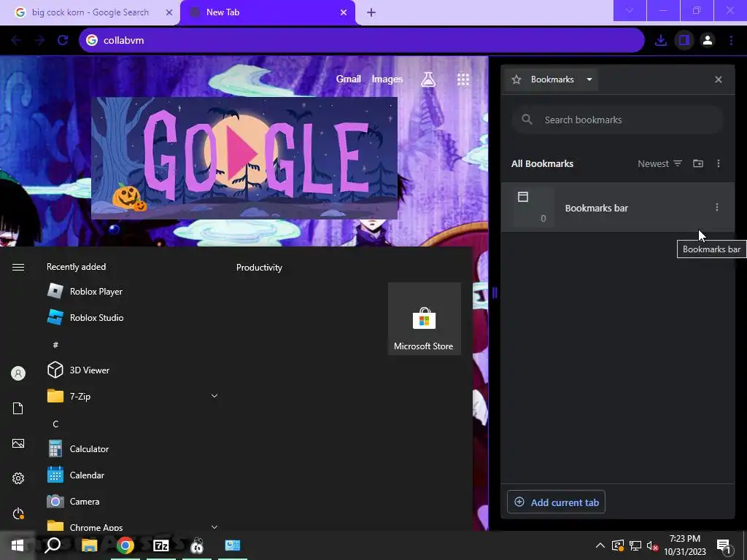Open the notification center icon

coord(724,545)
